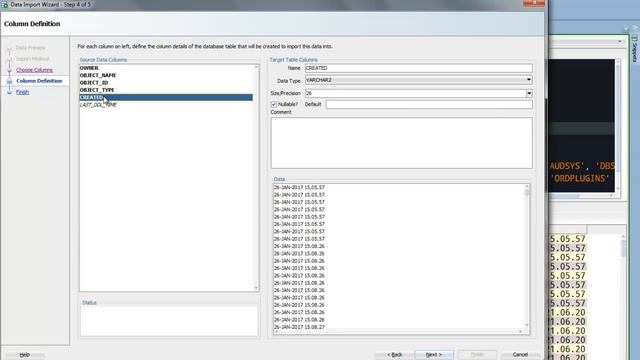This screenshot has height=360, width=640.
Task: Click the Status message box
Action: pos(169,321)
